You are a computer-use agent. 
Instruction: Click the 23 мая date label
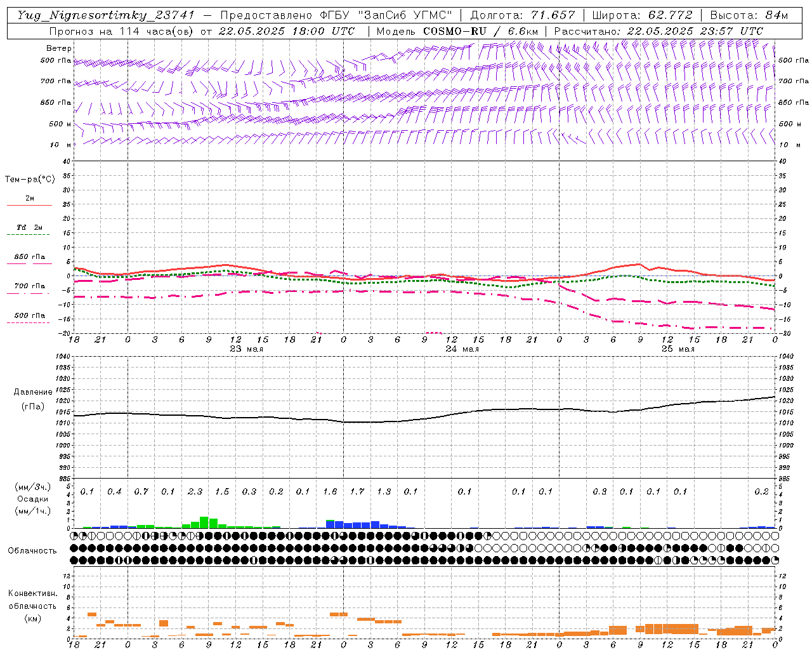pos(247,349)
